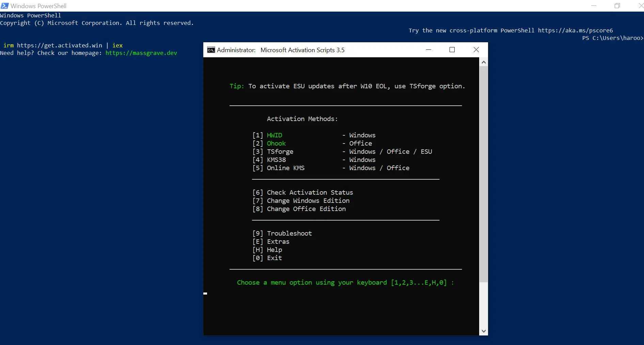Click the aka.ms/pscore6 link text
This screenshot has width=644, height=345.
click(575, 30)
